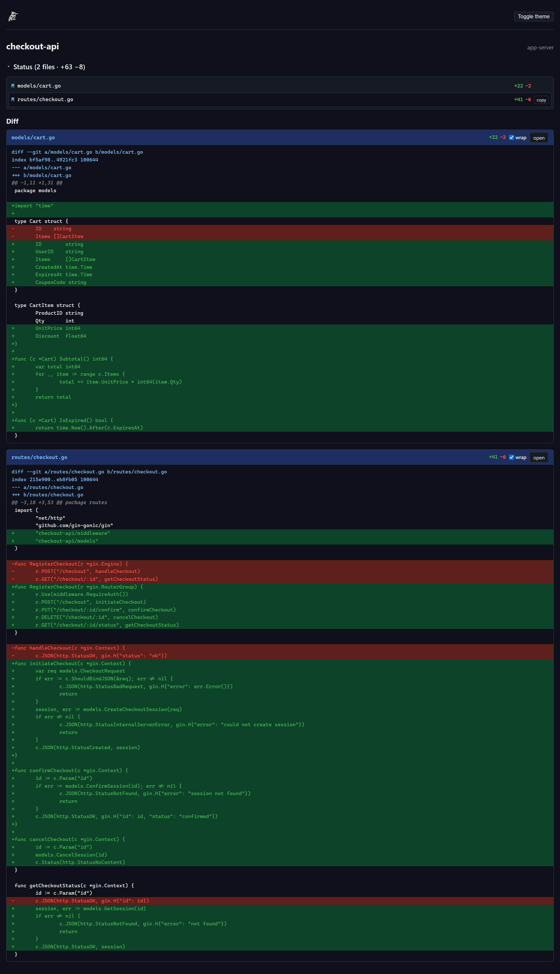Open models/cart.go with the open button

tap(539, 138)
